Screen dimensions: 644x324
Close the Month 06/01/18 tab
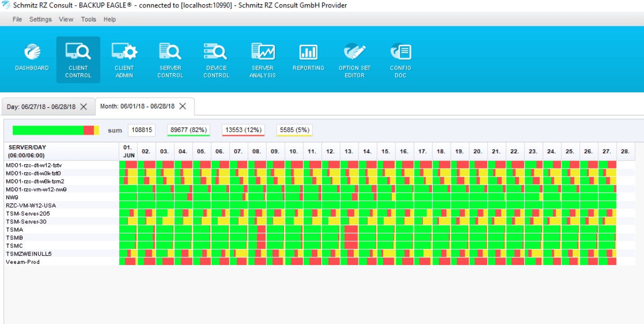[182, 106]
